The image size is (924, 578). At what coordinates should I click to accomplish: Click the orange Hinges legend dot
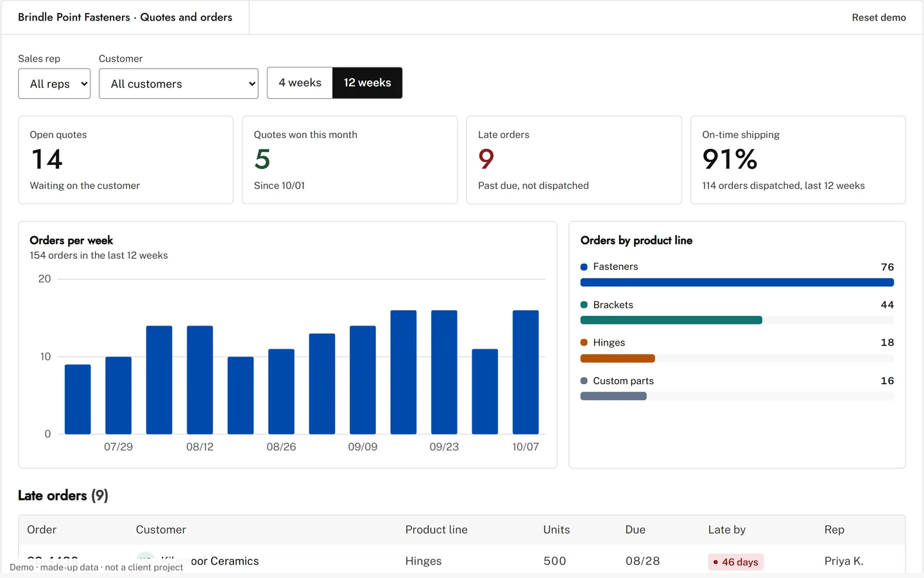click(584, 342)
